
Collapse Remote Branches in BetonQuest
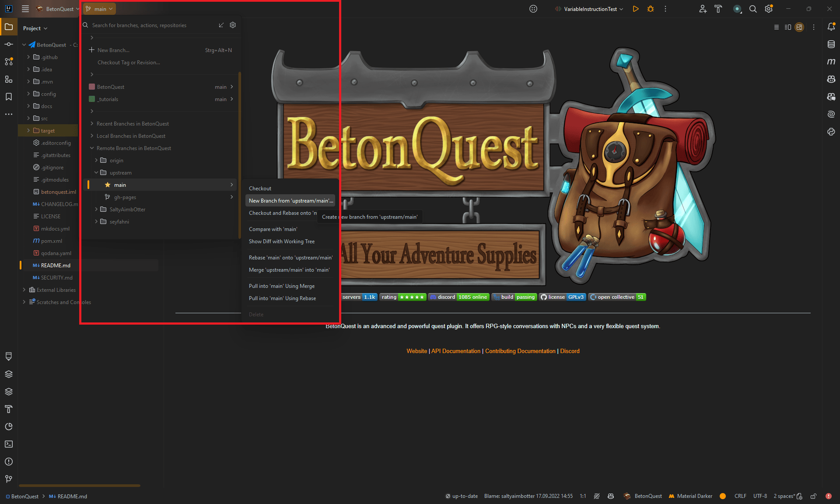coord(92,148)
